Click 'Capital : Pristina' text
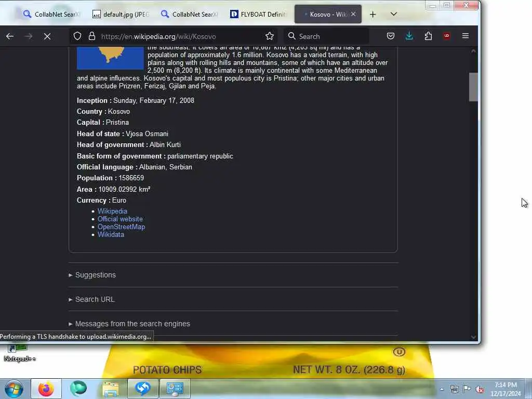The image size is (532, 399). [x=103, y=122]
